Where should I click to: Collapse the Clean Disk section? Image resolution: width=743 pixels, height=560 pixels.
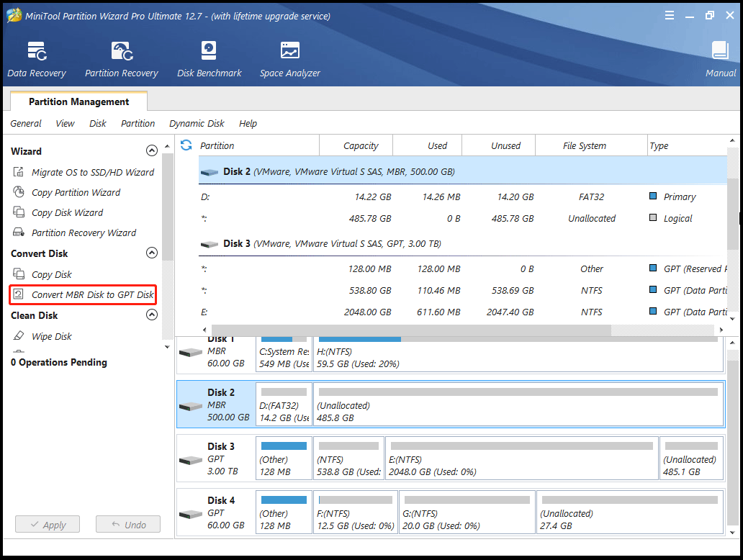[x=152, y=315]
